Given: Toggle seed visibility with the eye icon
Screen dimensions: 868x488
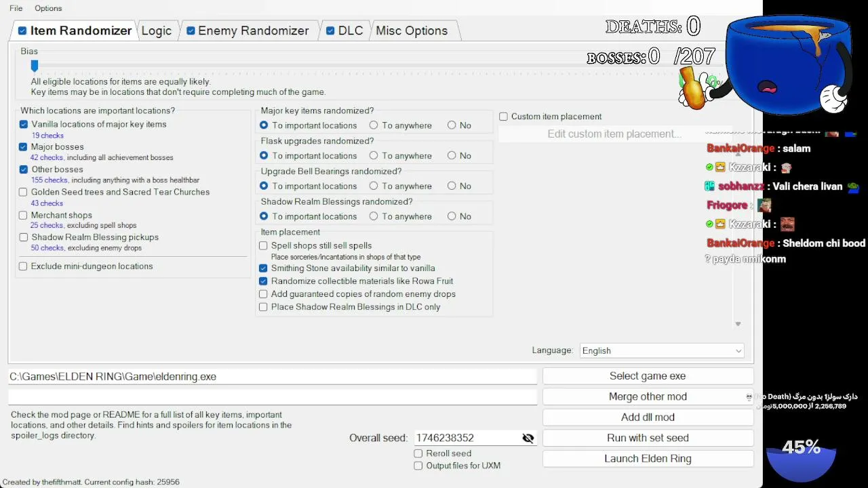Looking at the screenshot, I should [x=528, y=439].
